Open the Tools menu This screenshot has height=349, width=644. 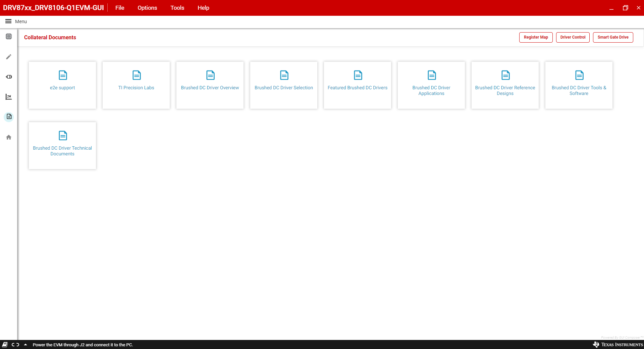point(177,8)
